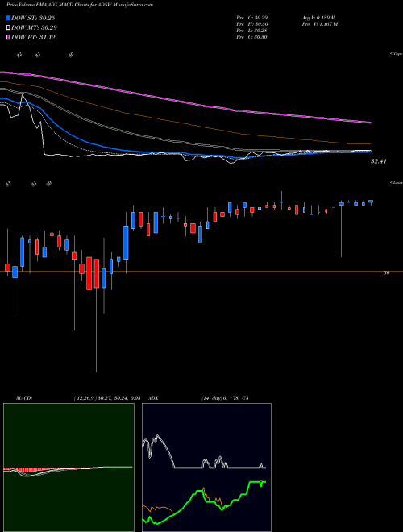Click the 'Pre O: 30.29' value
Viewport: 403px width, 532px height.
tap(252, 18)
